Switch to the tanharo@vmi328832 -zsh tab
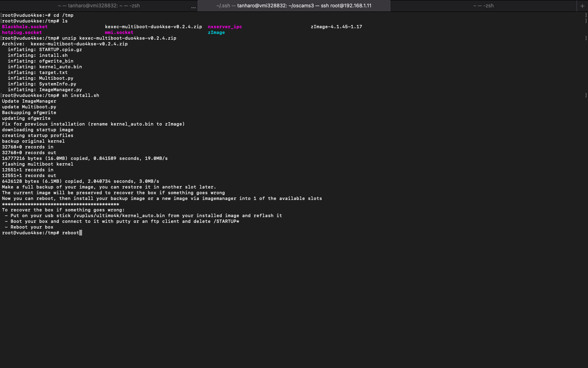This screenshot has width=588, height=368. (x=99, y=6)
